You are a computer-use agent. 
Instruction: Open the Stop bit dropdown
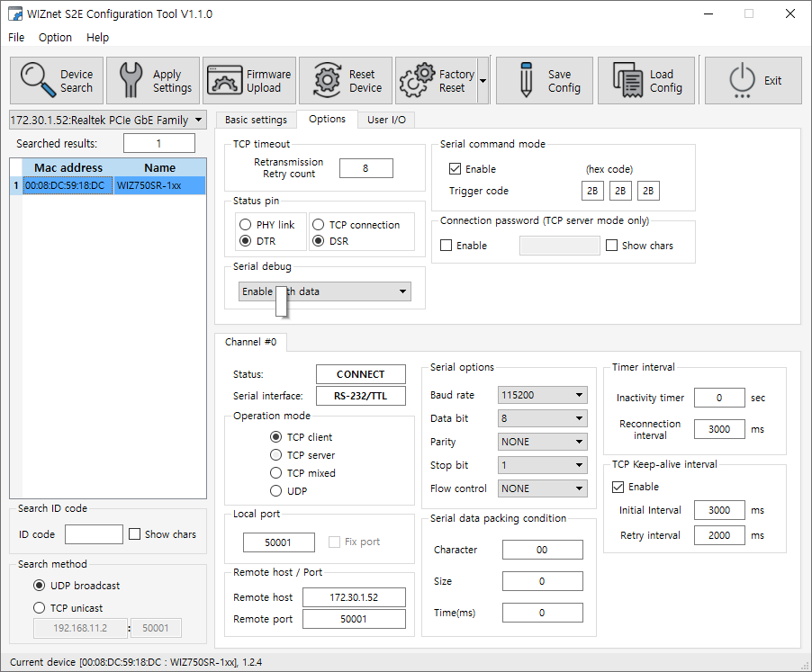[542, 465]
